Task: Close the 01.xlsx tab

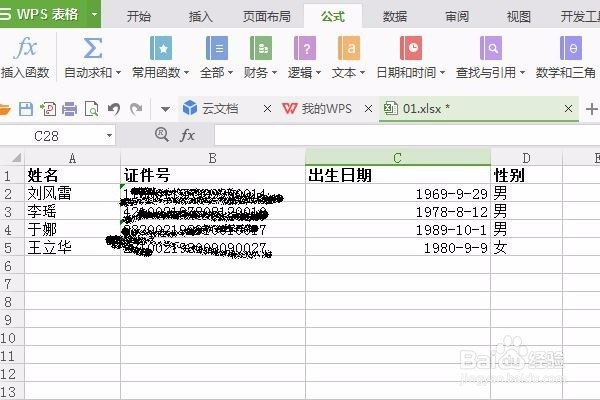Action: click(x=569, y=109)
